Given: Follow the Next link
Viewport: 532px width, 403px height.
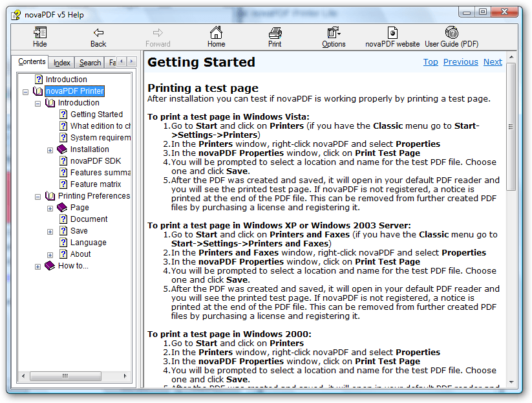Looking at the screenshot, I should click(493, 62).
